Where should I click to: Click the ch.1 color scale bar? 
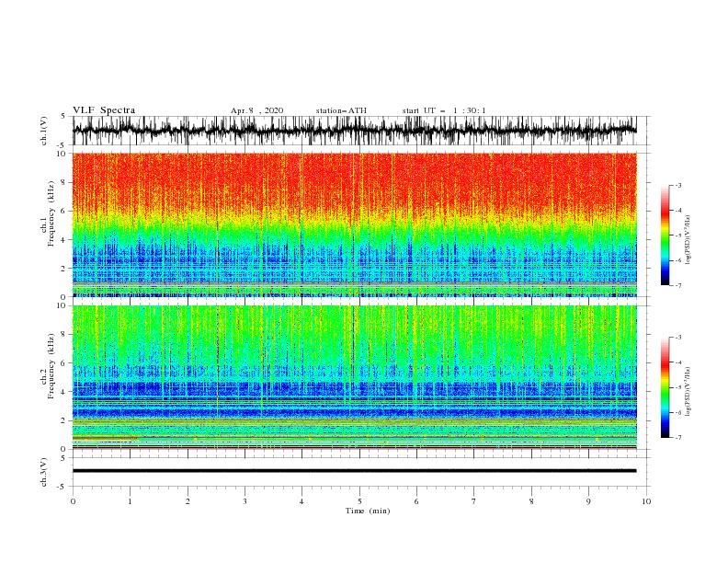665,236
